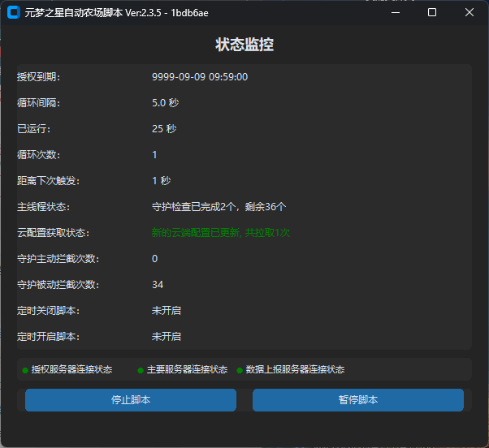Click the 状态监控 heading

(244, 45)
